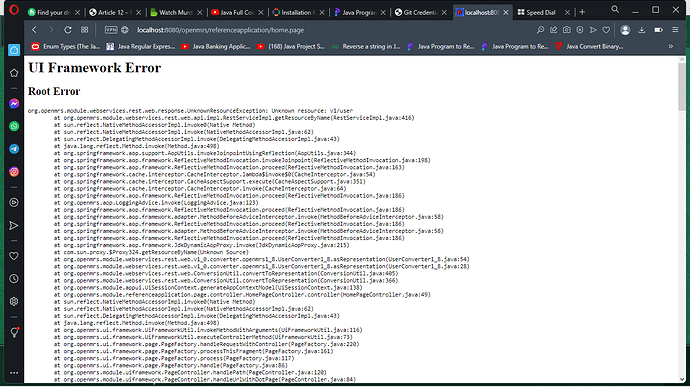Add page to bookmarks heart icon
The image size is (690, 387).
tap(606, 30)
